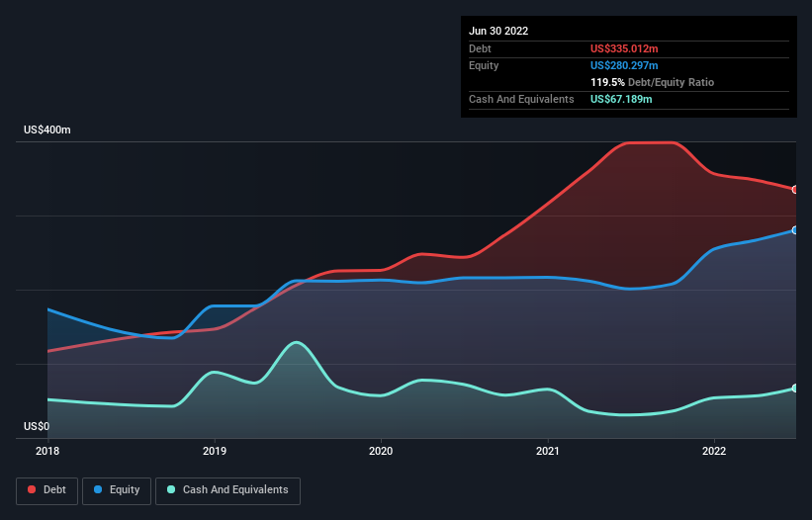The image size is (812, 520).
Task: Click the 2022 axis label
Action: (x=714, y=451)
